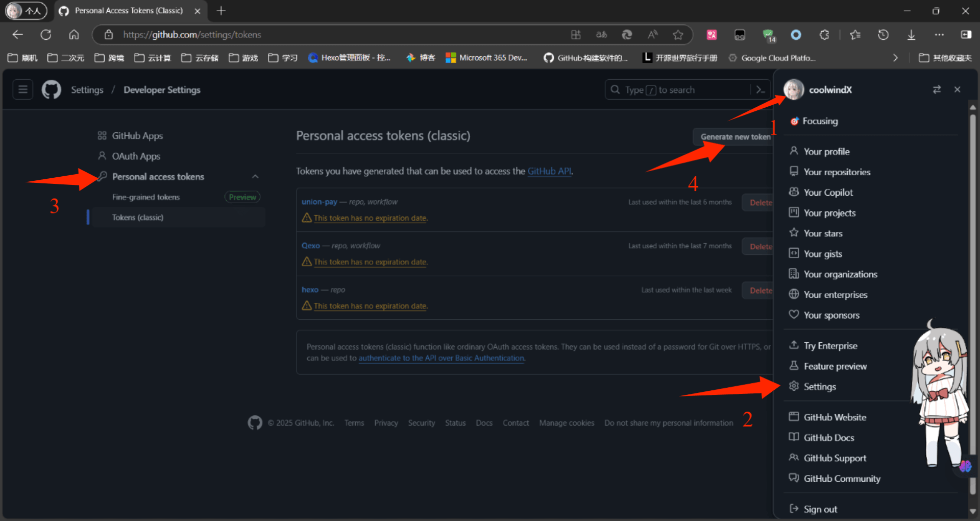Reload the page with the refresh icon
Screen dimensions: 980x521
46,35
